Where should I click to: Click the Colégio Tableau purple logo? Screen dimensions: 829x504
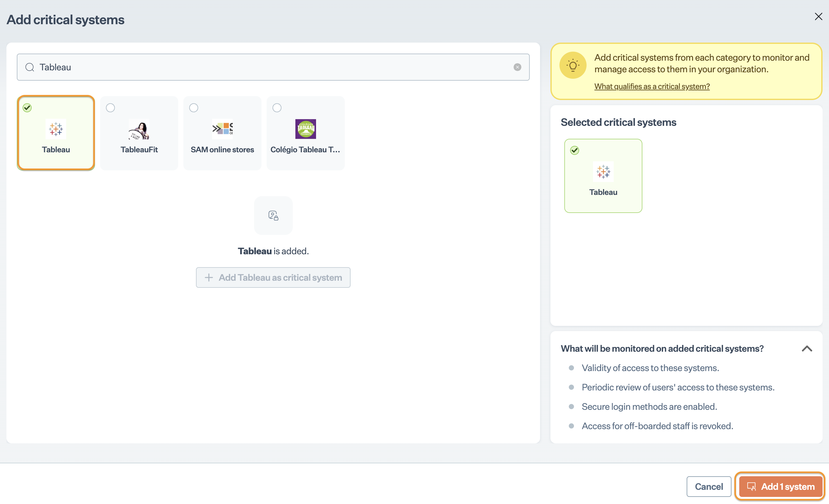[x=305, y=129]
